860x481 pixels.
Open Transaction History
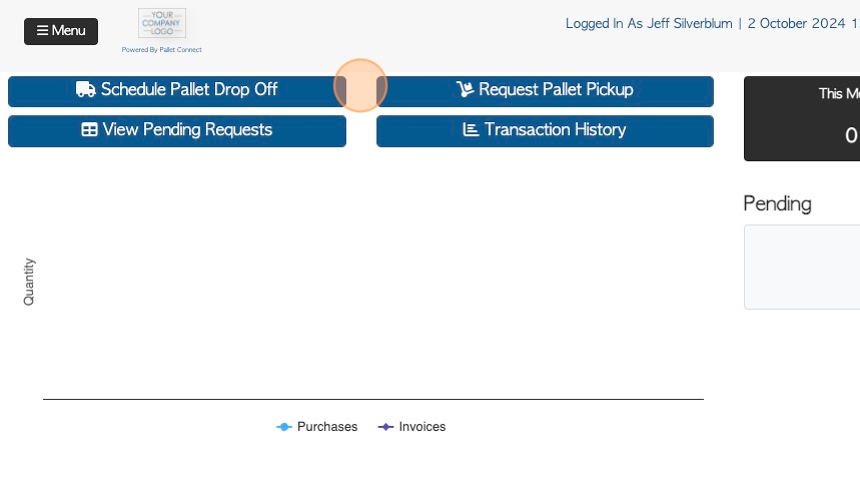[545, 131]
